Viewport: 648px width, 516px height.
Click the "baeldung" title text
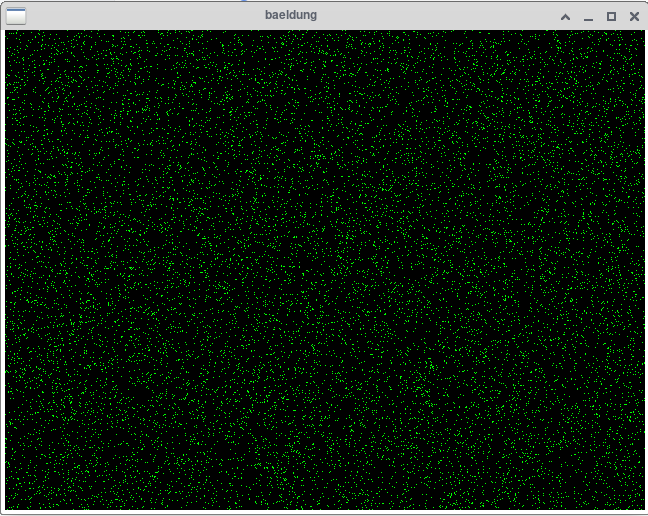[x=291, y=15]
